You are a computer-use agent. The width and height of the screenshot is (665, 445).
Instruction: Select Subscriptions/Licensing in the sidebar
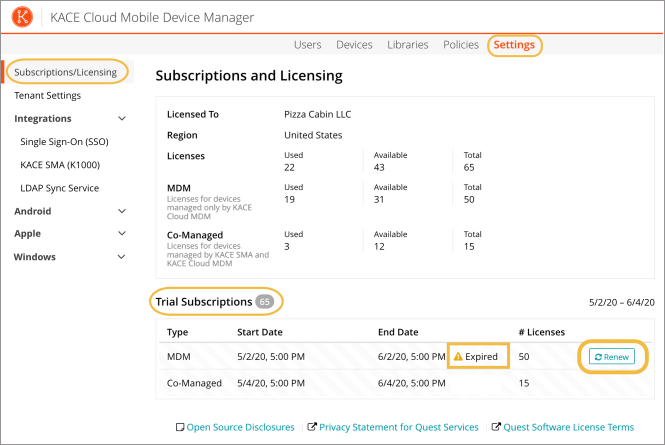click(66, 72)
